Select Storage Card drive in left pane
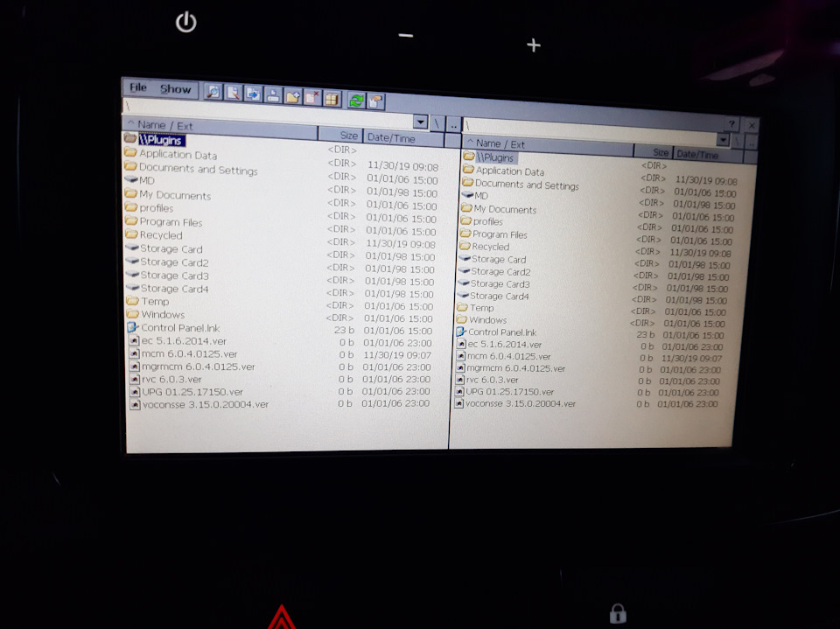Screen dimensions: 840x629 click(x=164, y=248)
